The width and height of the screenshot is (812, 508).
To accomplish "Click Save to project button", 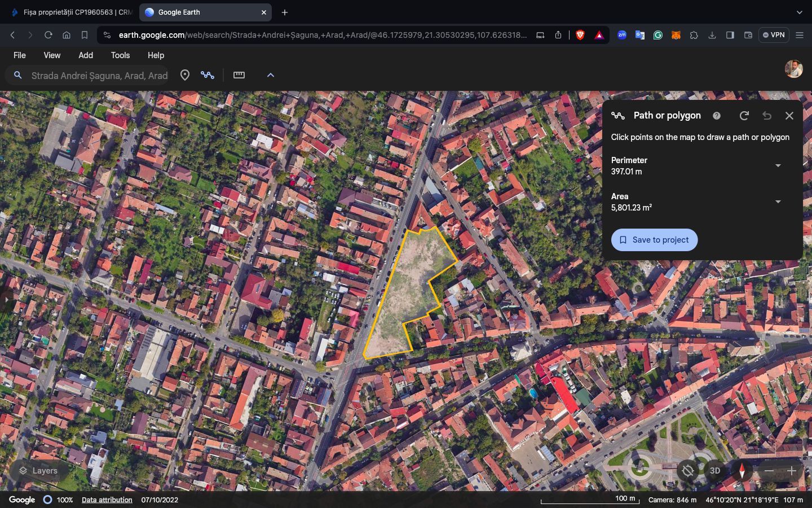I will pos(654,240).
